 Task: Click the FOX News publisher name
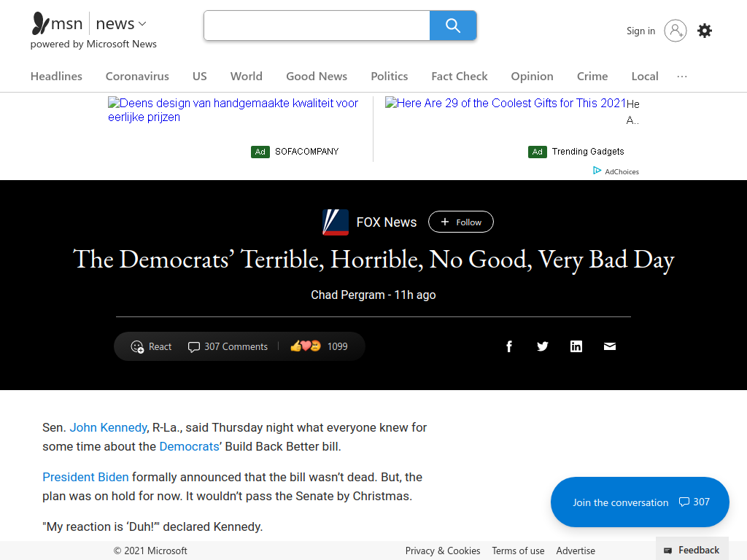(387, 222)
